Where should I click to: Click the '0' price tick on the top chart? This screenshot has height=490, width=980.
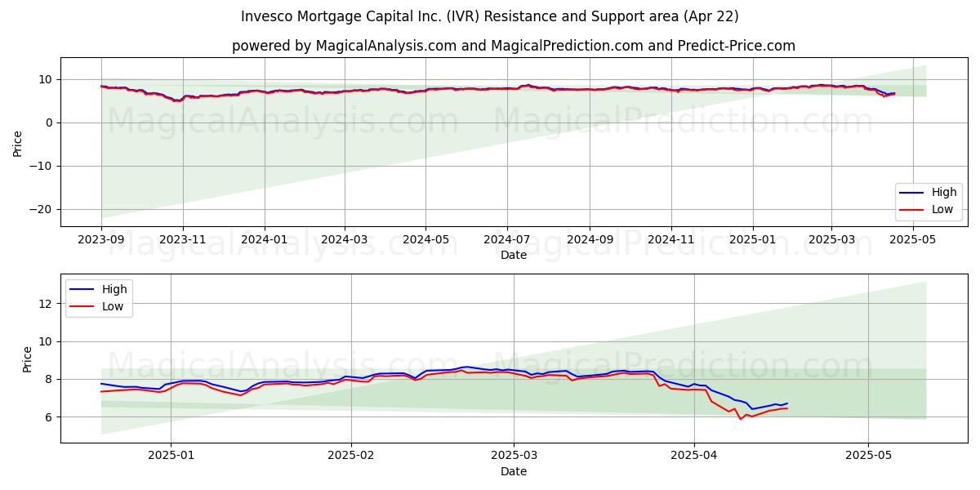51,122
